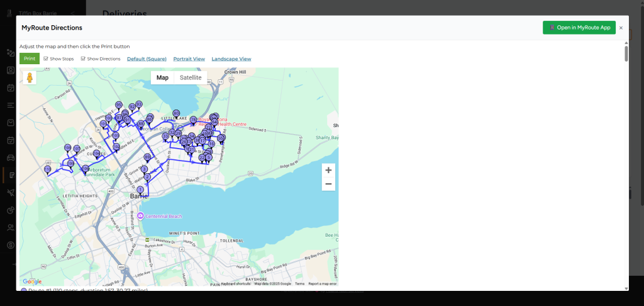The height and width of the screenshot is (306, 644).
Task: Zoom in the map with plus button
Action: coord(328,170)
